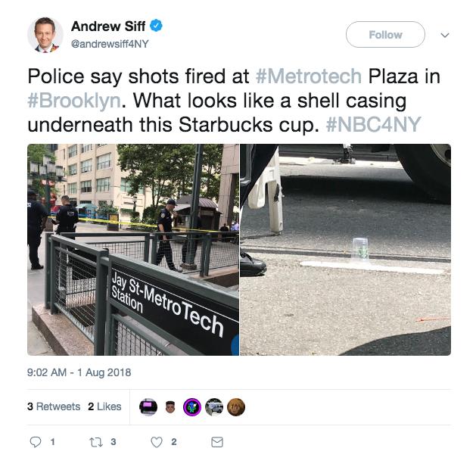Open the #Metrotech hashtag
Image resolution: width=476 pixels, height=467 pixels.
point(309,76)
